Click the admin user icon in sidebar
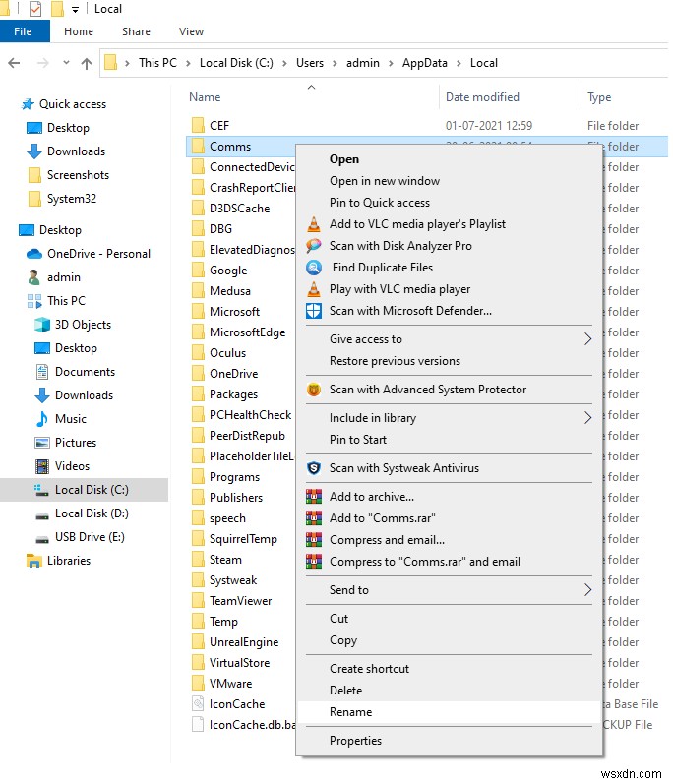 click(x=33, y=277)
